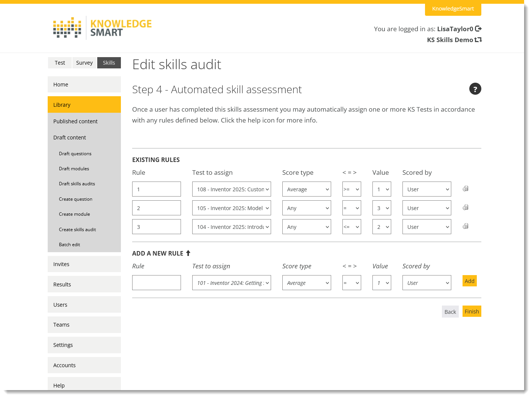Open Score type dropdown for rule 1
This screenshot has width=532, height=398.
pos(307,189)
